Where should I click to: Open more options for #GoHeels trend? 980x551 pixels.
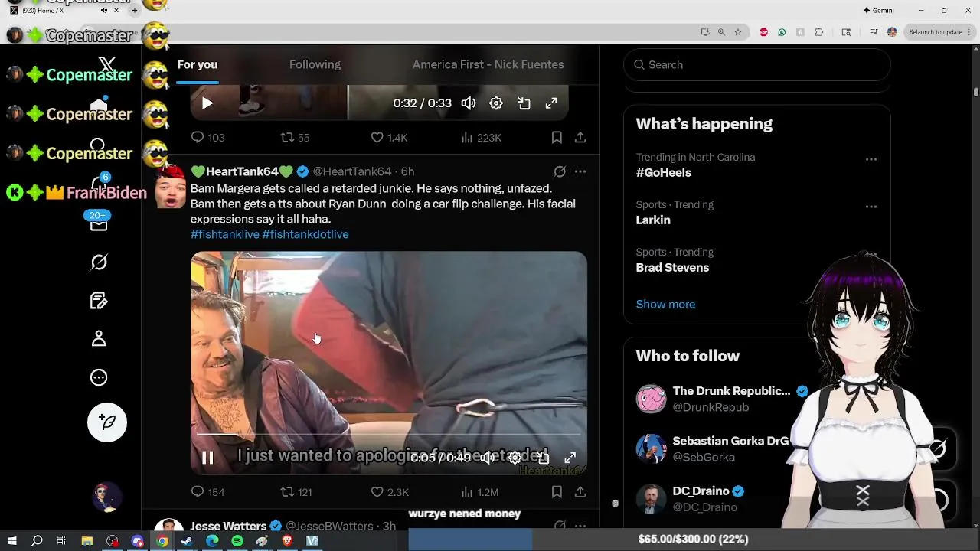coord(871,159)
